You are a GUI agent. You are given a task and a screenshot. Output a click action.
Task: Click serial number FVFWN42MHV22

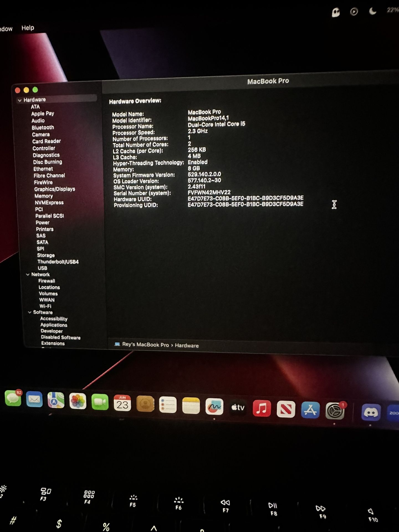point(209,192)
